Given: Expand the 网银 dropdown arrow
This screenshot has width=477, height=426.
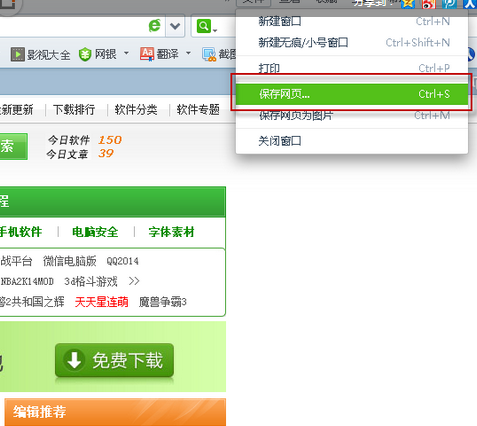Looking at the screenshot, I should point(126,53).
